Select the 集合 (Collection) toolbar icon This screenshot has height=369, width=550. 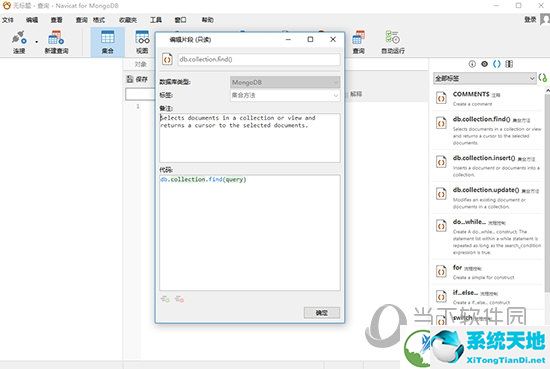[x=107, y=42]
